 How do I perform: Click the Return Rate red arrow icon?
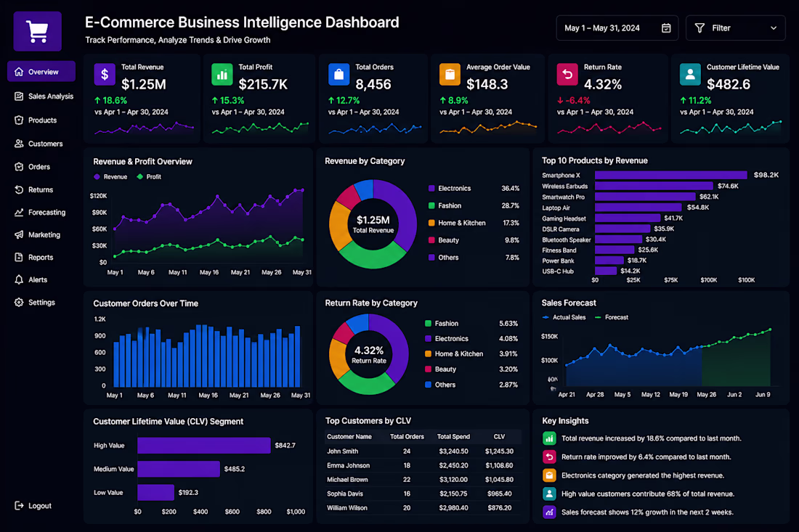coord(567,74)
